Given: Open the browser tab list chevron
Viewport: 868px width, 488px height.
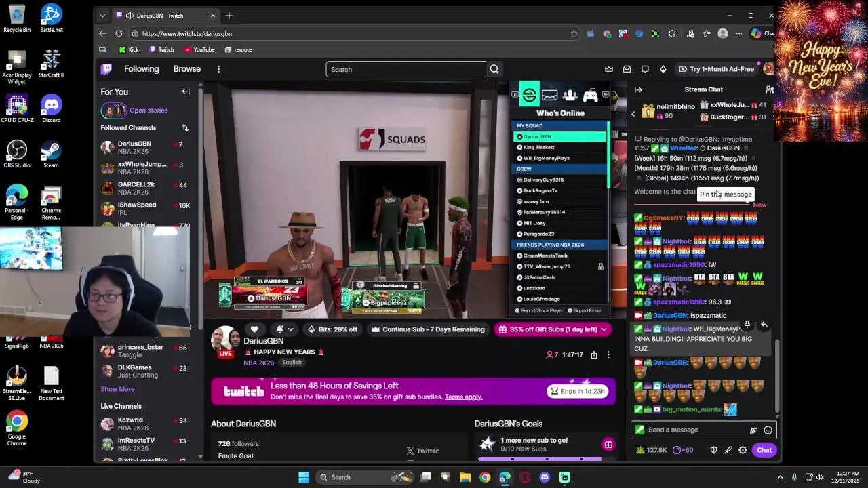Looking at the screenshot, I should 102,15.
